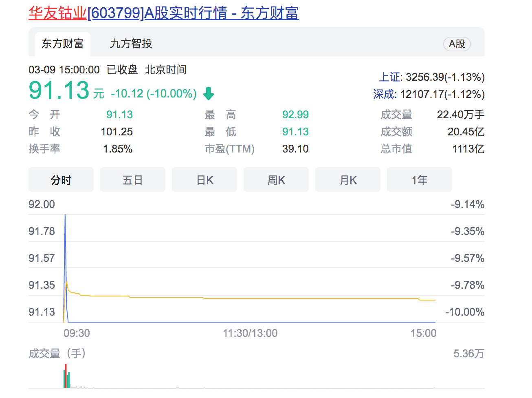Image resolution: width=532 pixels, height=398 pixels.
Task: Click the 5.36万 volume scale label
Action: [469, 353]
